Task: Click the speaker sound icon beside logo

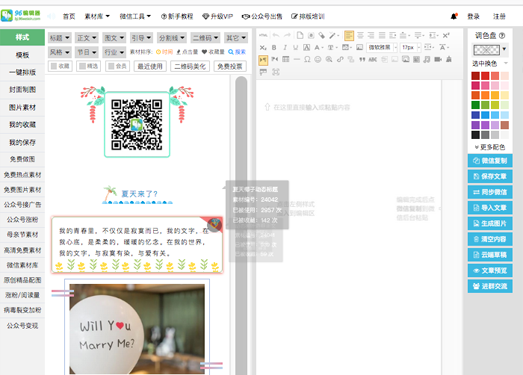Action: coord(51,16)
